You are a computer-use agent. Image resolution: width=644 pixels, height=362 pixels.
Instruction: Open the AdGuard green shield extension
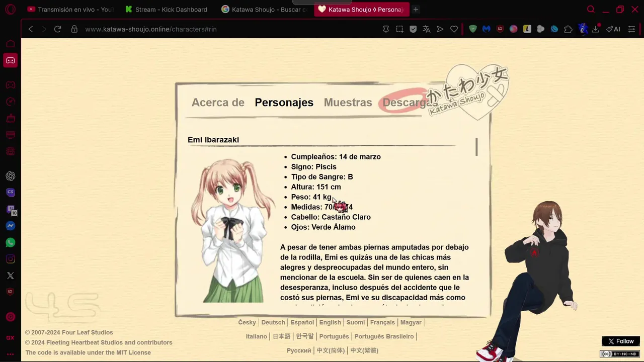pos(473,29)
